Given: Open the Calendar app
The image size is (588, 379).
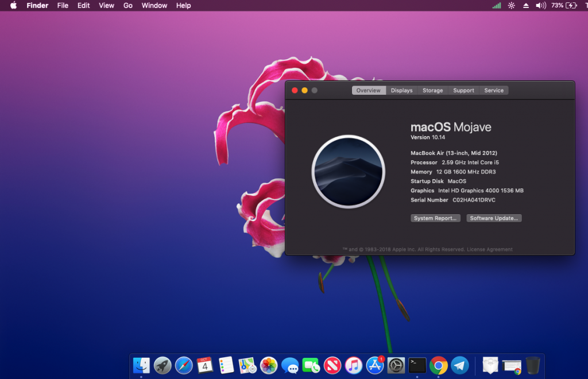Looking at the screenshot, I should click(205, 365).
